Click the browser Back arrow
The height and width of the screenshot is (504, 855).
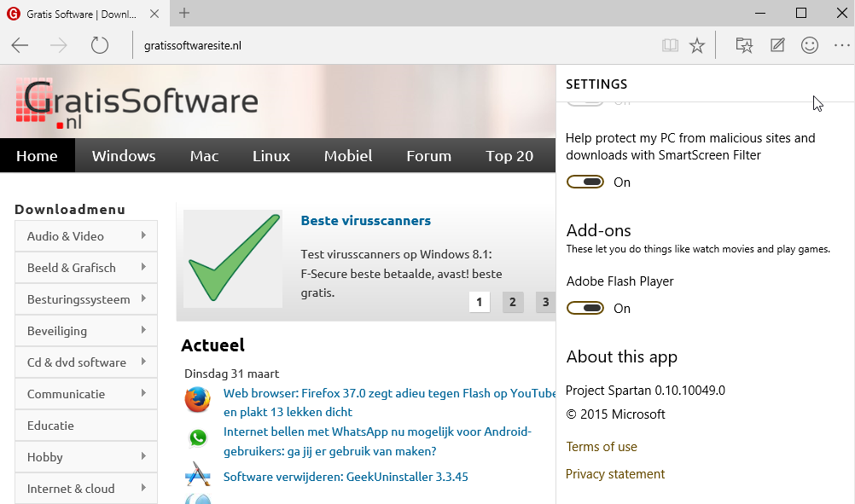(20, 45)
